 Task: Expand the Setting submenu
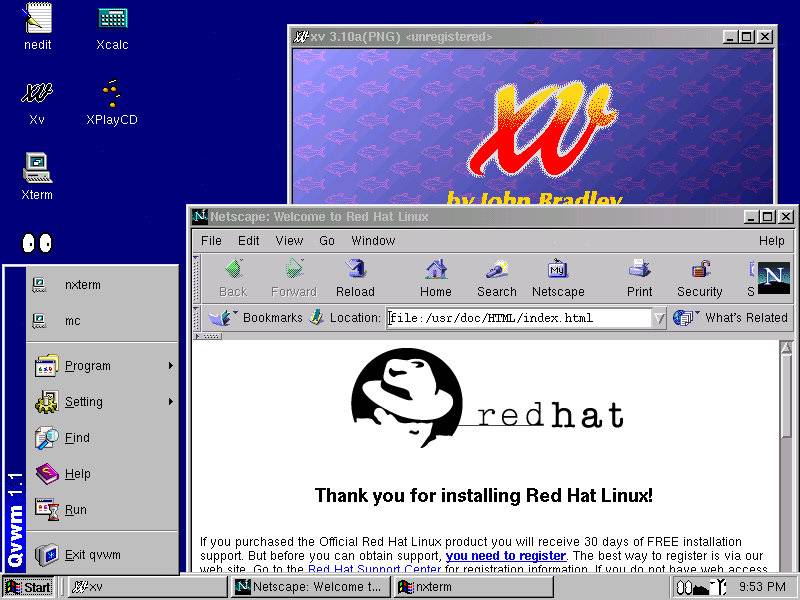coord(102,402)
